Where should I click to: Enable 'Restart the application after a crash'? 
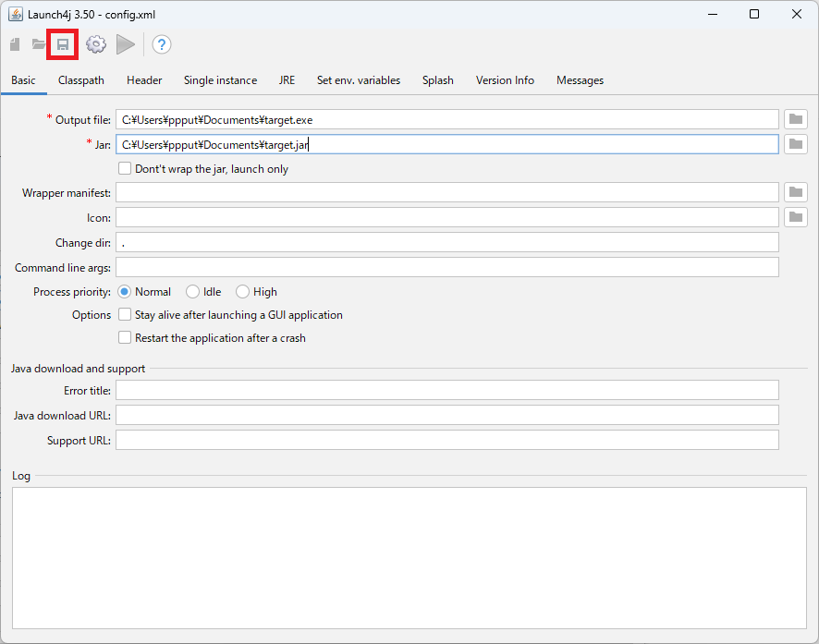(x=125, y=337)
